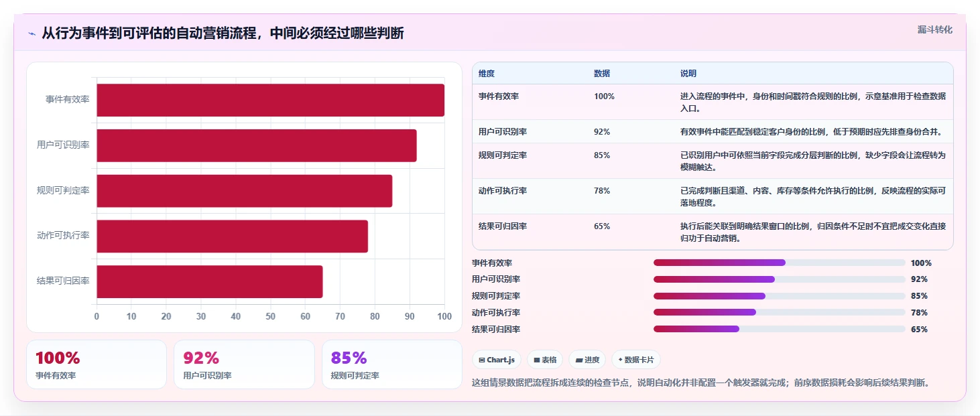Click the 65% value in the table

[x=602, y=226]
